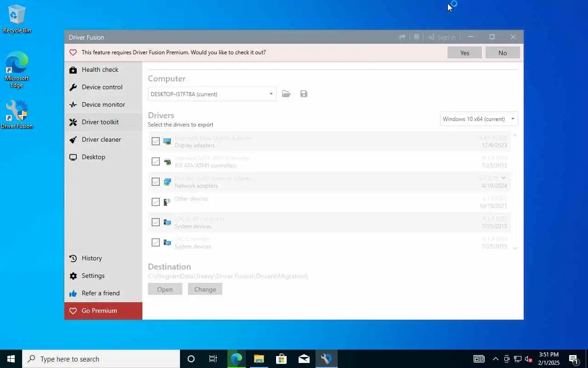Expand the Network adapters version chevron

(503, 178)
